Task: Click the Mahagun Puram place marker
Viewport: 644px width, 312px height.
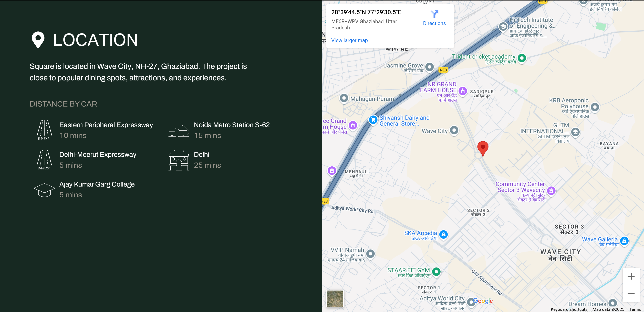Action: (x=344, y=98)
